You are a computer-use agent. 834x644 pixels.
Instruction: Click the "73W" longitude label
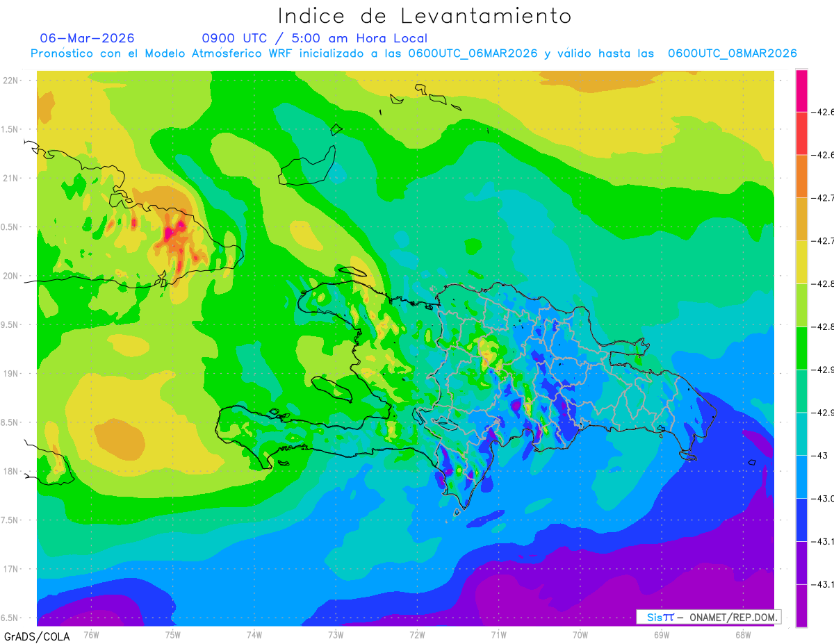click(336, 635)
